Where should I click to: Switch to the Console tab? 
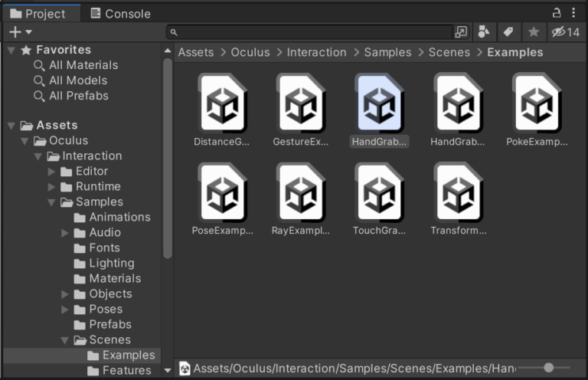click(119, 14)
